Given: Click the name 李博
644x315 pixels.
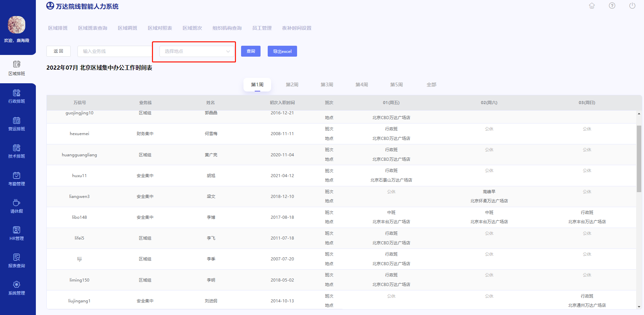Looking at the screenshot, I should [x=211, y=217].
